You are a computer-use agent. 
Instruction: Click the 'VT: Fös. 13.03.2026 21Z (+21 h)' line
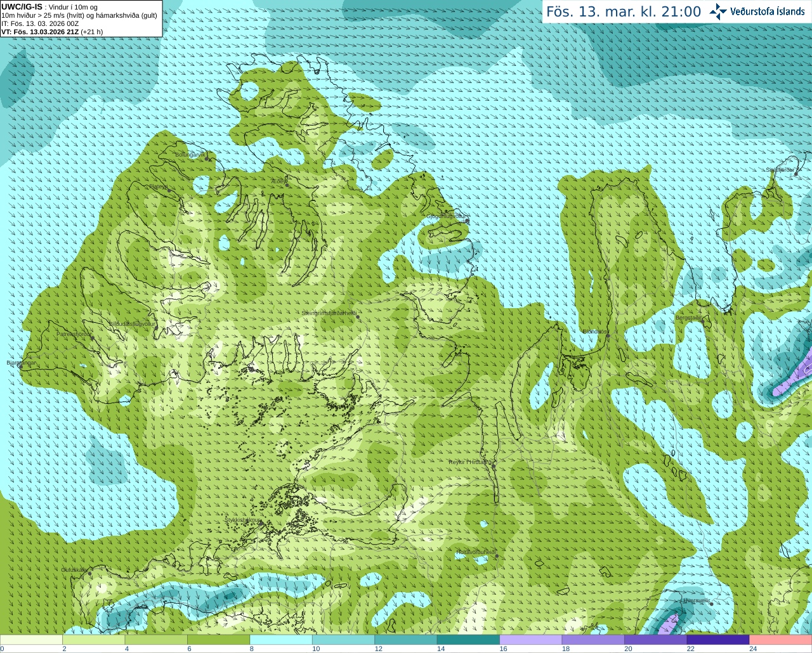(52, 32)
